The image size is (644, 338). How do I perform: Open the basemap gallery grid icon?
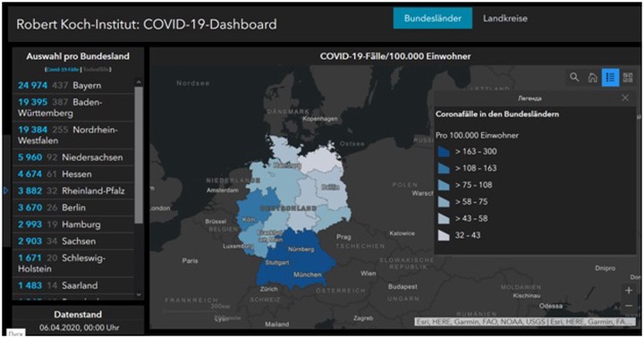(x=628, y=77)
